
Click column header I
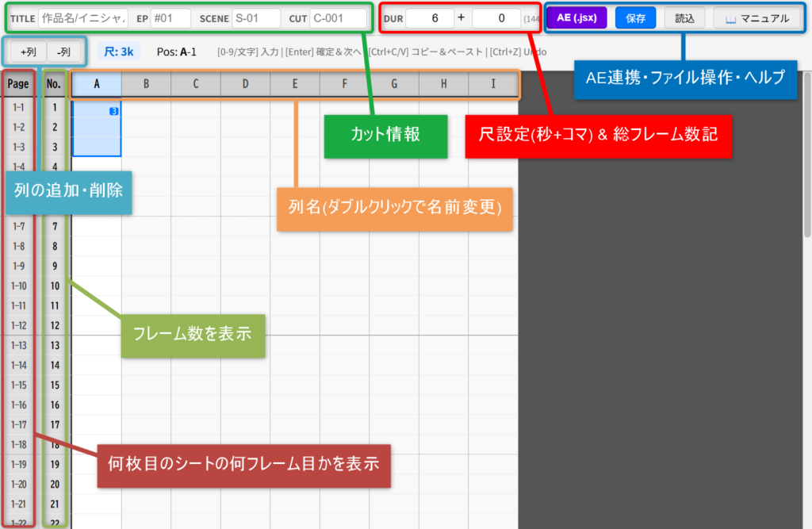click(x=493, y=83)
